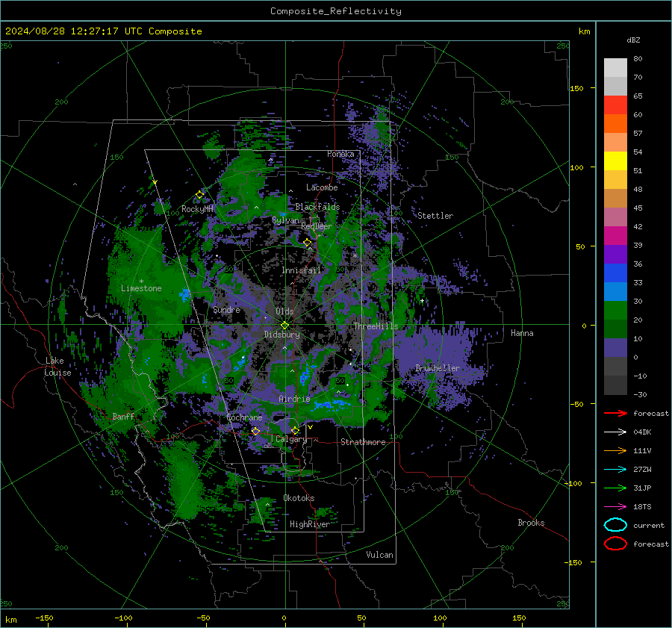Click the yellow diamond marker beside RedDeer
672x628 pixels.
click(x=308, y=243)
